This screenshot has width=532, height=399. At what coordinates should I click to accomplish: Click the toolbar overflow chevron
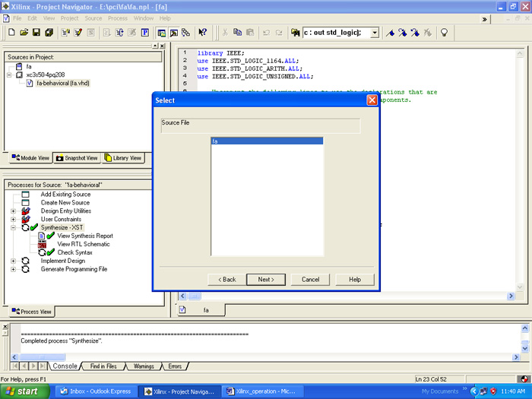click(485, 19)
